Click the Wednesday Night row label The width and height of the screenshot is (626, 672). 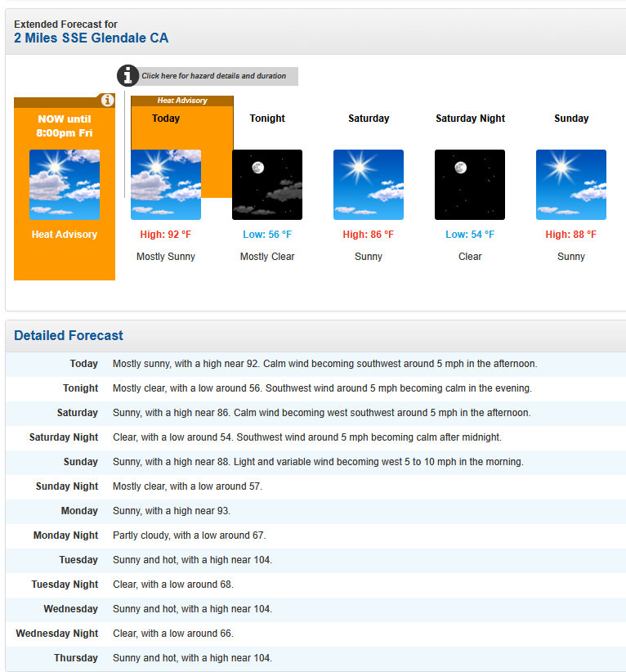tap(57, 634)
